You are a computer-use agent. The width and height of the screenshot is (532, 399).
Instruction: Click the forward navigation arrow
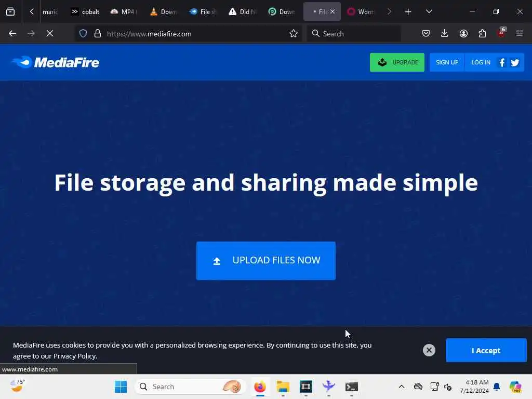click(x=31, y=34)
